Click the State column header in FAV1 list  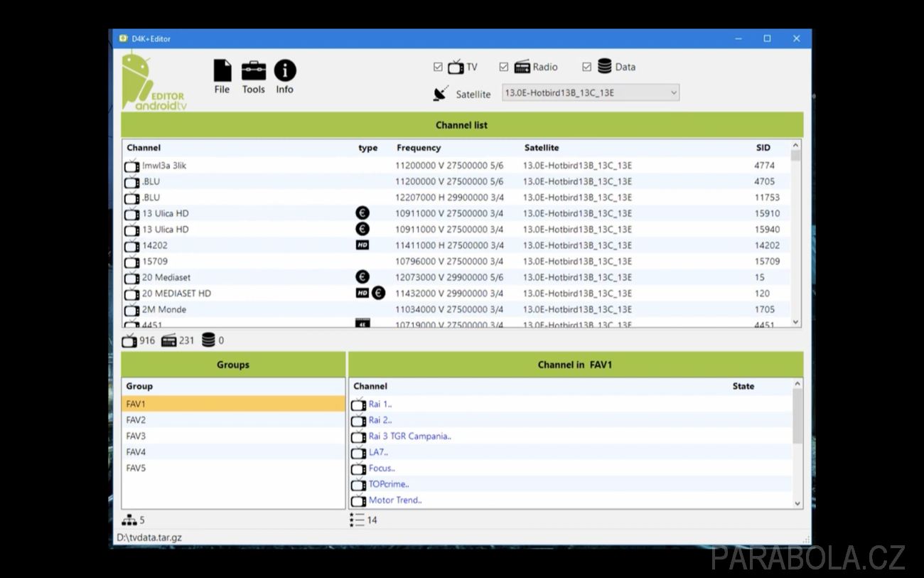[743, 386]
